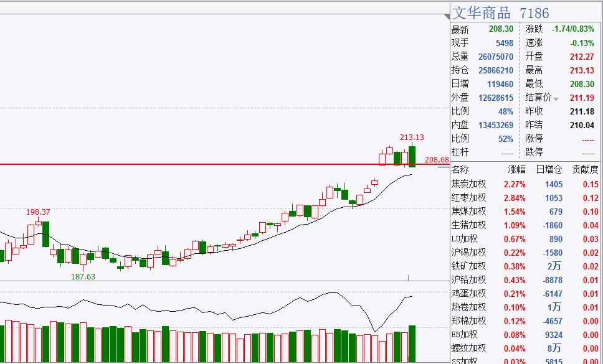Select the 郑棉加权 row

(x=525, y=321)
